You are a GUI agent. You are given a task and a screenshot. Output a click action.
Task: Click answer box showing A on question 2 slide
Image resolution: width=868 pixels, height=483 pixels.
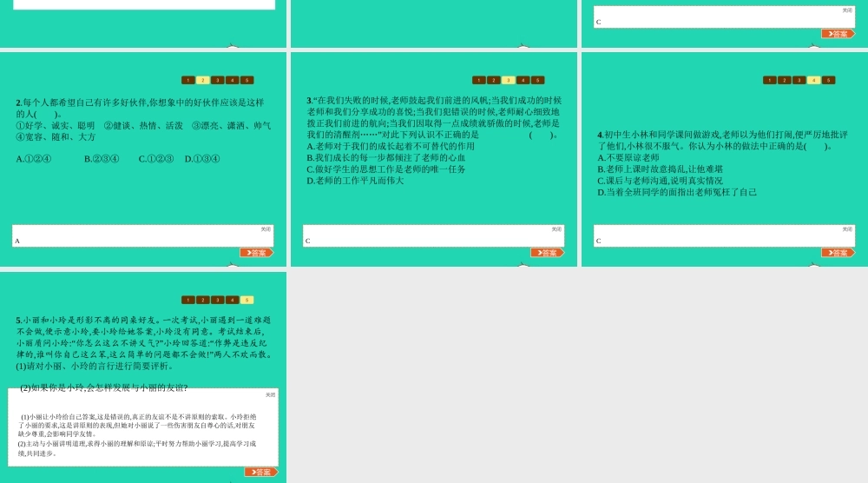coord(143,235)
